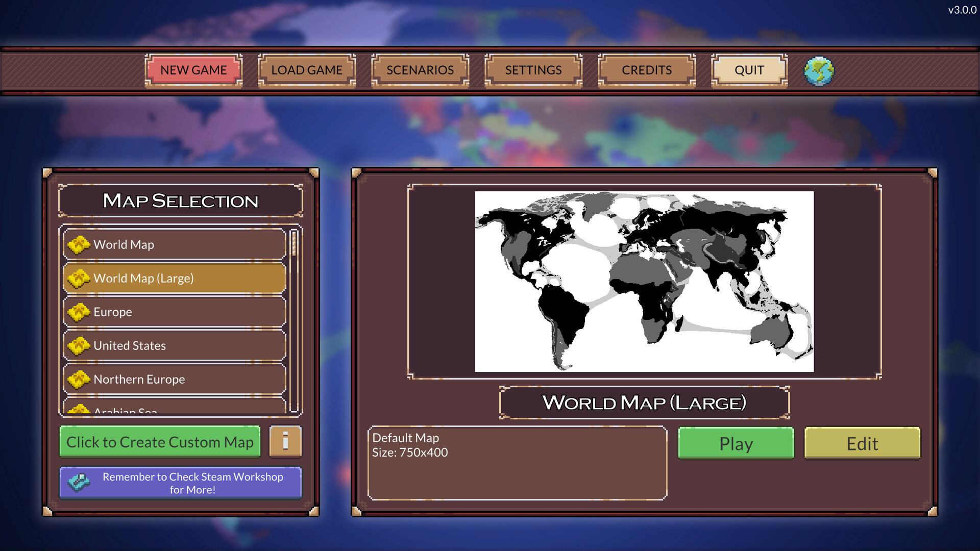Click the map icon next to United States
This screenshot has width=980, height=551.
(79, 345)
